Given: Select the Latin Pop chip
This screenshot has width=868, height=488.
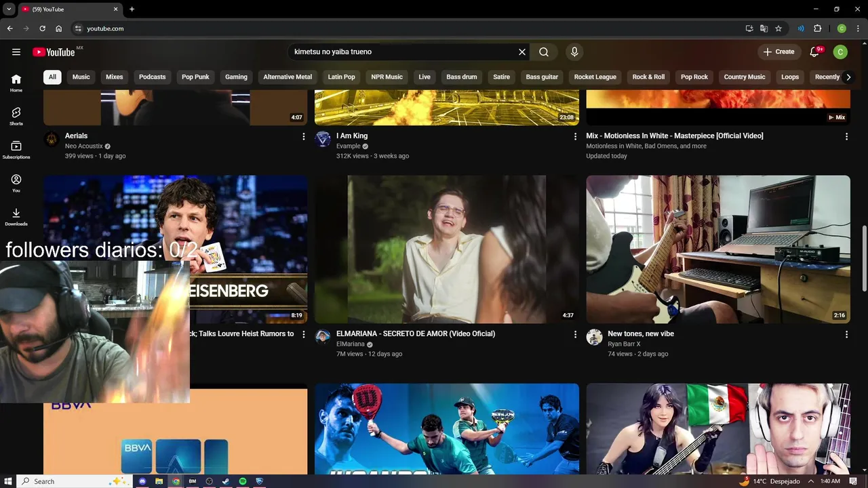Looking at the screenshot, I should pyautogui.click(x=342, y=77).
